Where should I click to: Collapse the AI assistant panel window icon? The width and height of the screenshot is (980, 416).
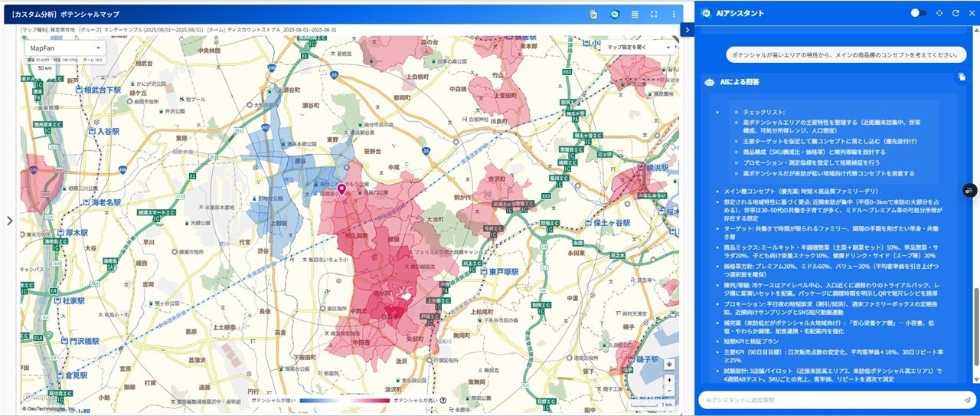(x=939, y=13)
